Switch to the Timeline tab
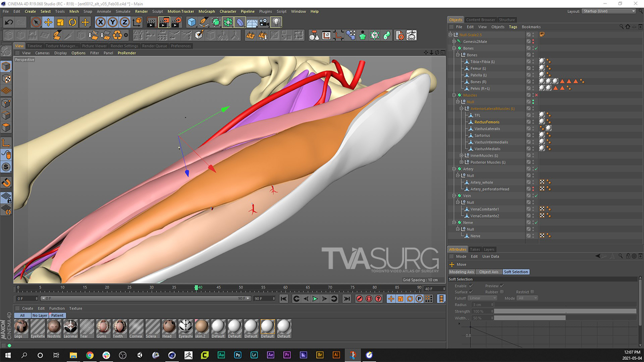This screenshot has width=644, height=362. (x=35, y=46)
